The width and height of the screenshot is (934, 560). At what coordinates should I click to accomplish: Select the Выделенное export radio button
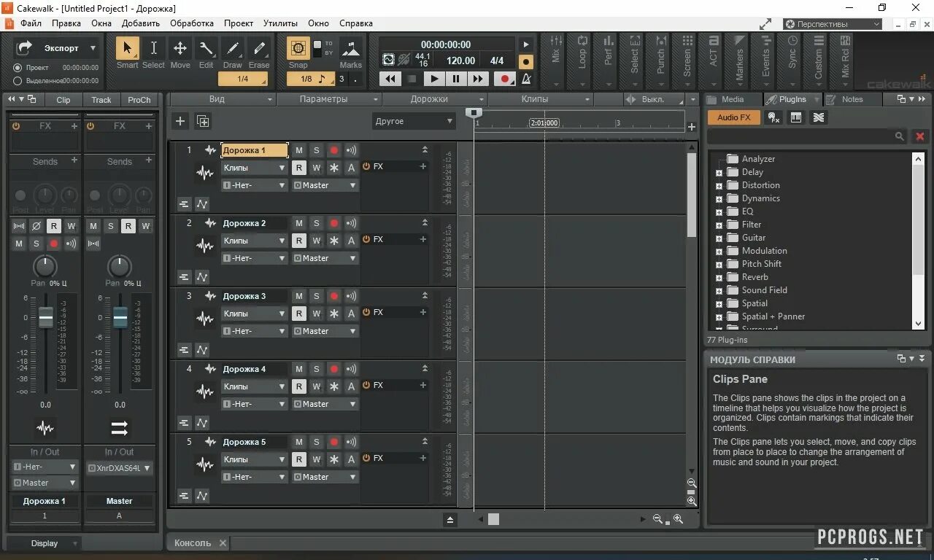(x=18, y=81)
